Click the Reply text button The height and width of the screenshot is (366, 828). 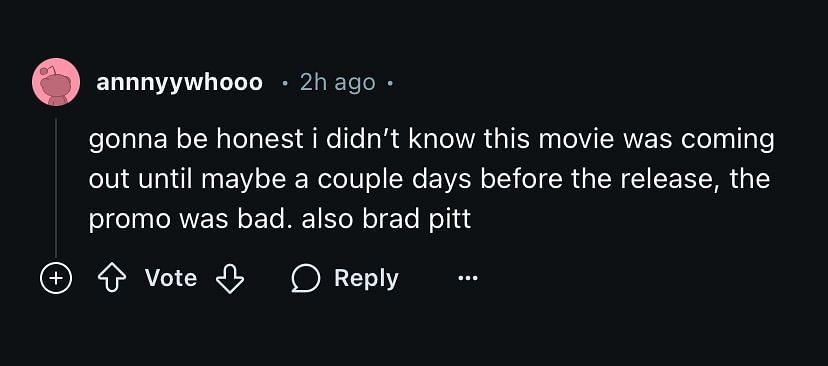[366, 278]
